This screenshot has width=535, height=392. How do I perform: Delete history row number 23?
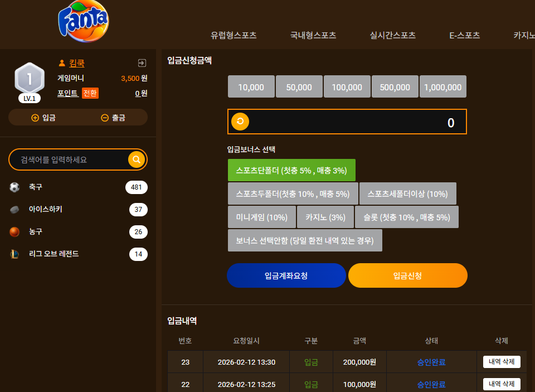point(502,362)
